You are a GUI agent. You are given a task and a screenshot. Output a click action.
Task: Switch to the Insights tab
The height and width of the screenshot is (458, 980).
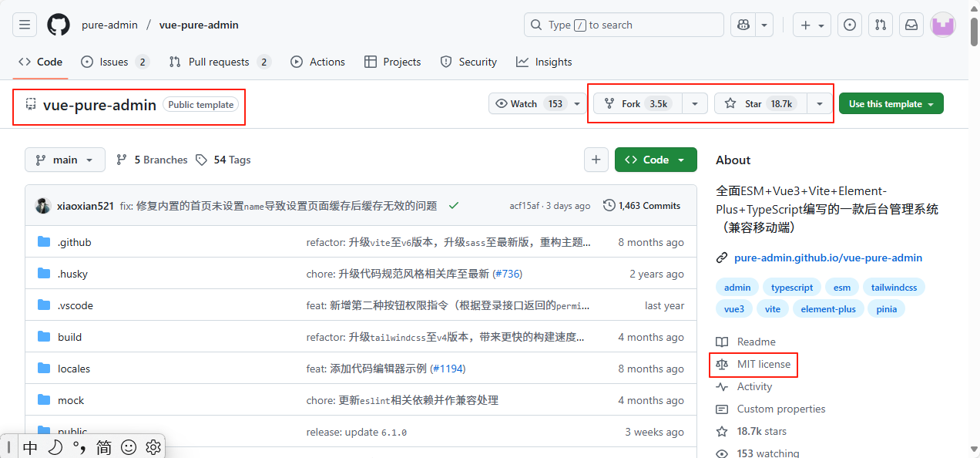pyautogui.click(x=544, y=62)
